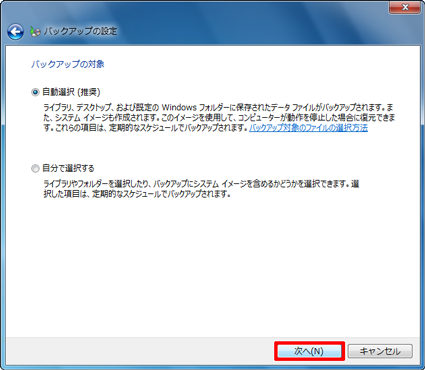Click the gray footer bar left of 次へ(N)

140,351
